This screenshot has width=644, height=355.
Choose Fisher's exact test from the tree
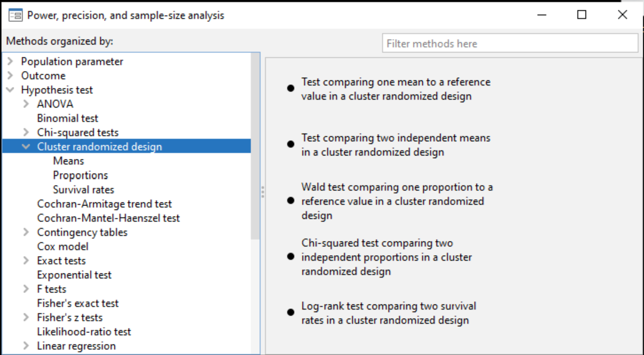[x=78, y=303]
